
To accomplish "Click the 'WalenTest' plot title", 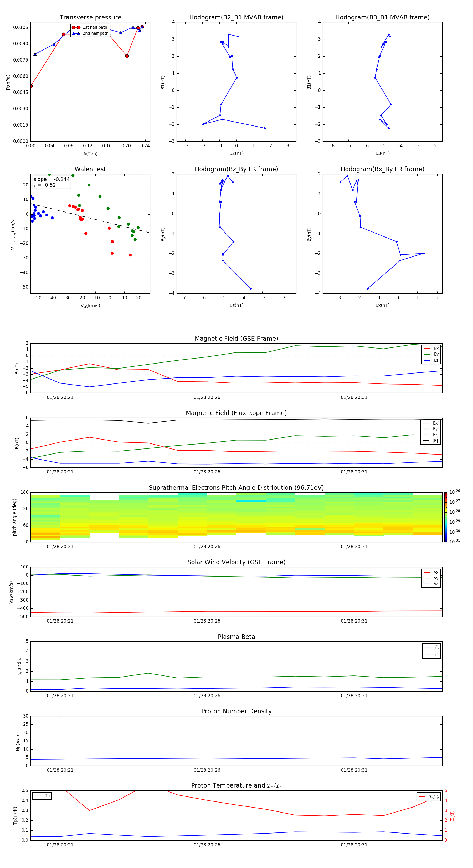I will click(90, 169).
